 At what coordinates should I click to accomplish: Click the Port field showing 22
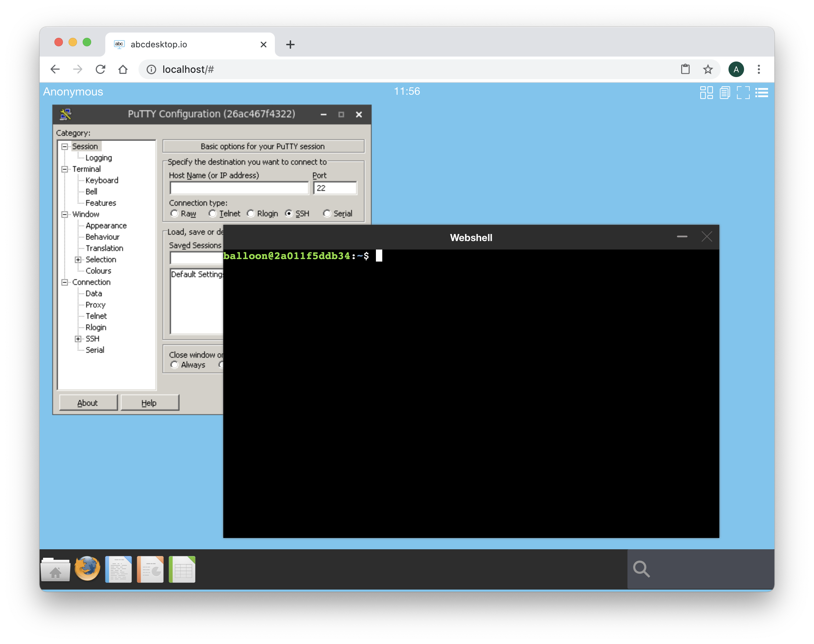335,188
